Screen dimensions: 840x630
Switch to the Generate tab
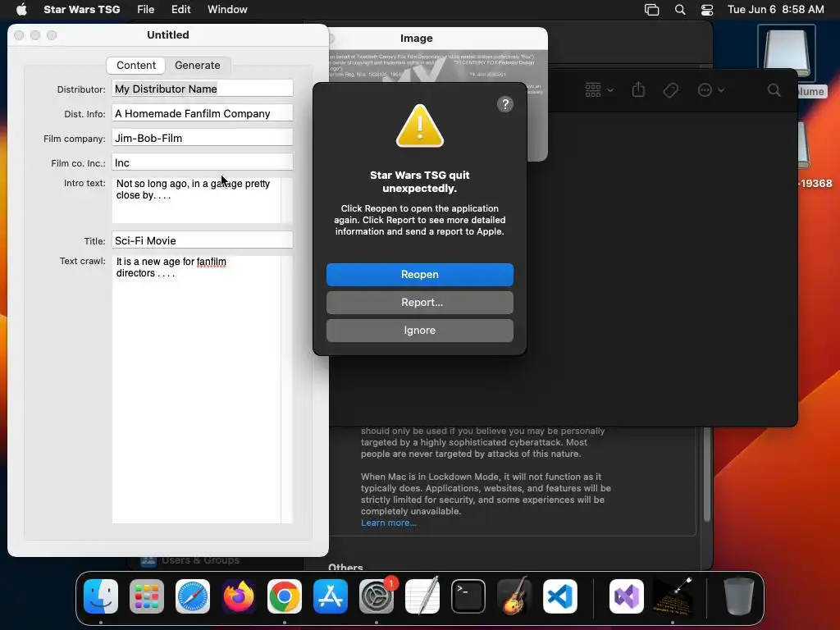(x=197, y=66)
